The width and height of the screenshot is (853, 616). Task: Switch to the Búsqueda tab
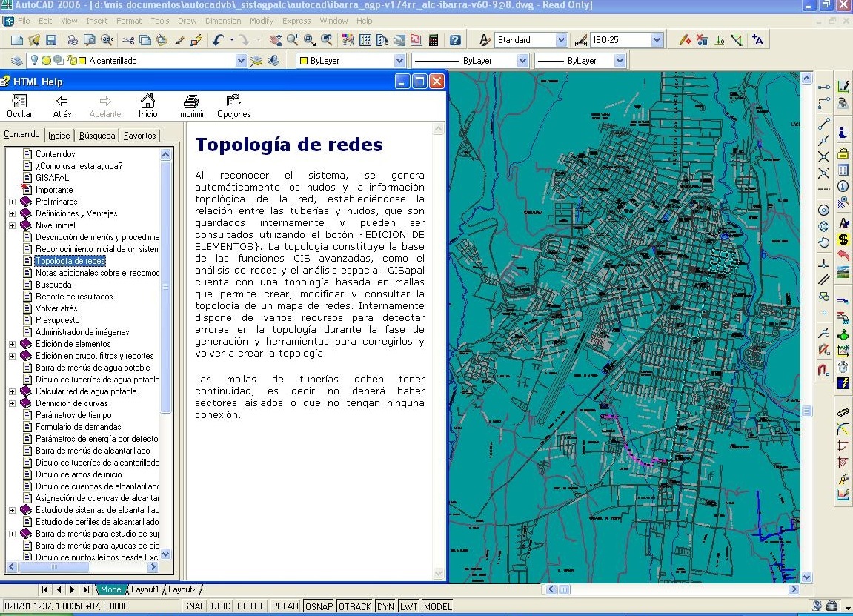(97, 136)
